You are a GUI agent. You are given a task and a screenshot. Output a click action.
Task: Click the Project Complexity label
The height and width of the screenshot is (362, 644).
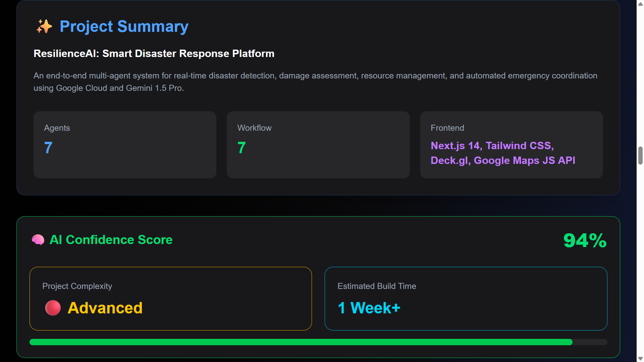click(77, 286)
